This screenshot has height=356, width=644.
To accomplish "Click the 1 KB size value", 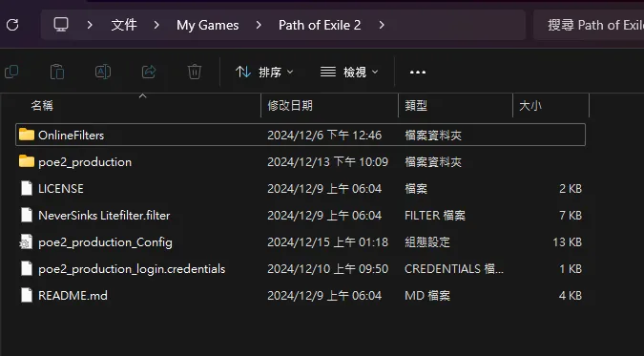I will (571, 269).
